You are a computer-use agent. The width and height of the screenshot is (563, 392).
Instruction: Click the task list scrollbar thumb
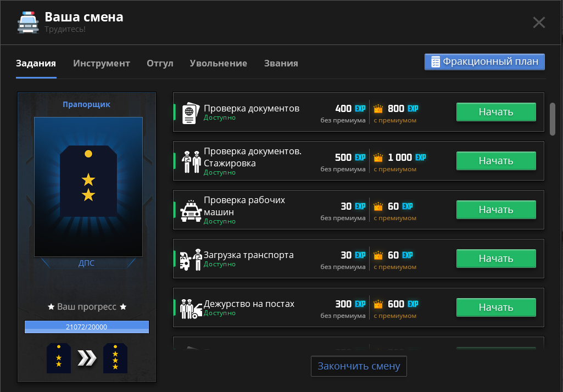[x=552, y=119]
